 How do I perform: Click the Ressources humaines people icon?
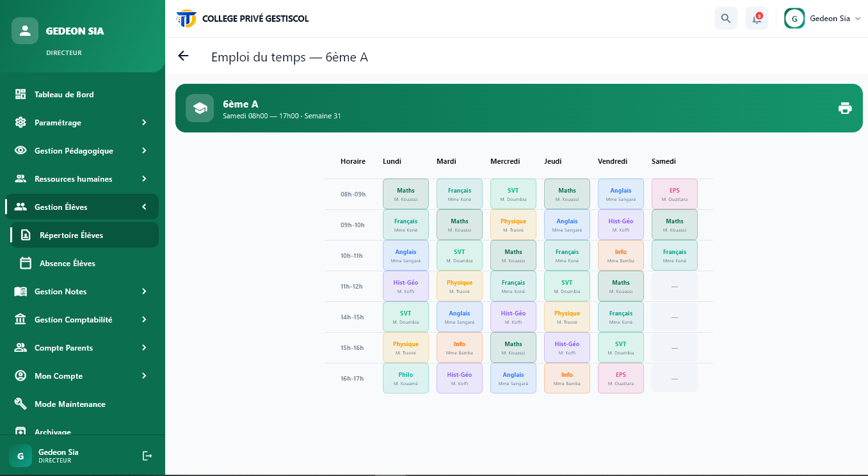tap(20, 178)
